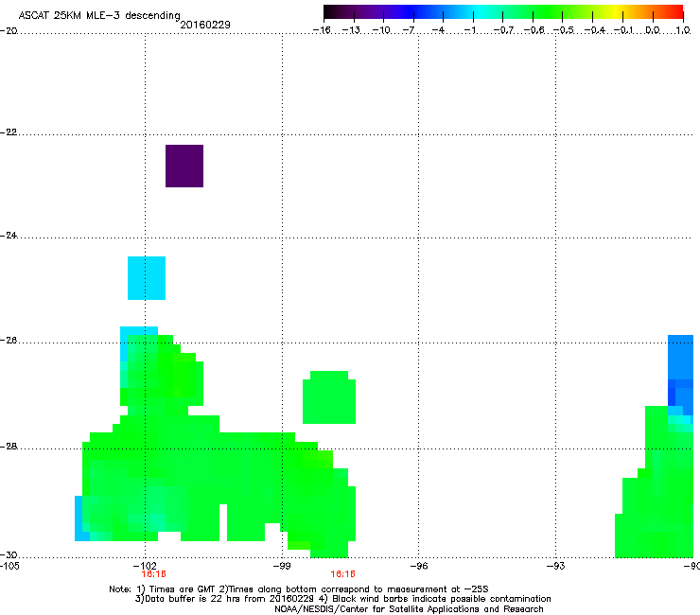Screen dimensions: 700x615
Task: Click the latitude axis label "-30"
Action: coord(9,554)
